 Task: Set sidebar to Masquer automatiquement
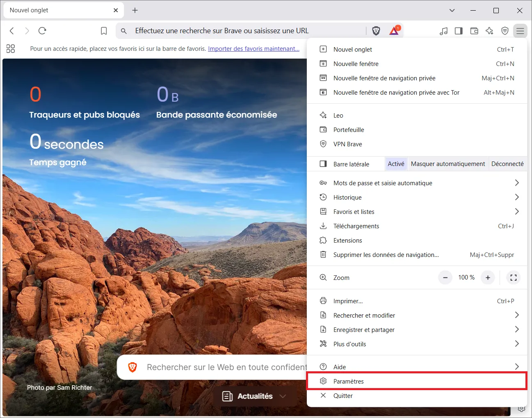point(448,164)
